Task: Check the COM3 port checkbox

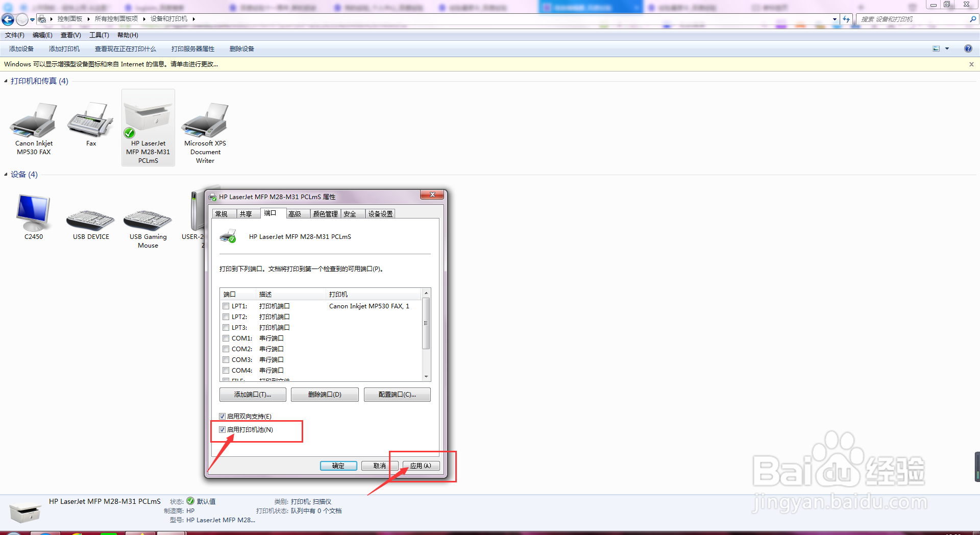Action: [226, 360]
